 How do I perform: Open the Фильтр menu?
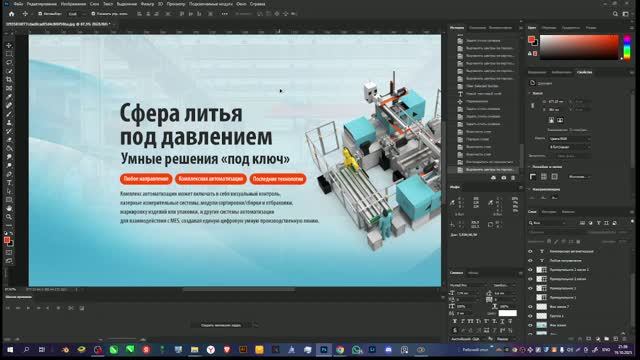click(147, 4)
